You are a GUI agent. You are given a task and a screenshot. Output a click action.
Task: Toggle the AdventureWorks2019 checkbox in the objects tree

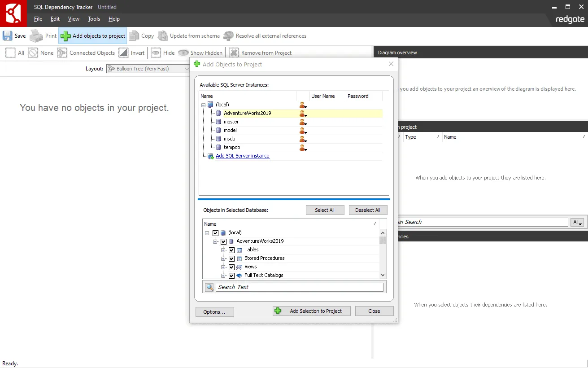224,241
